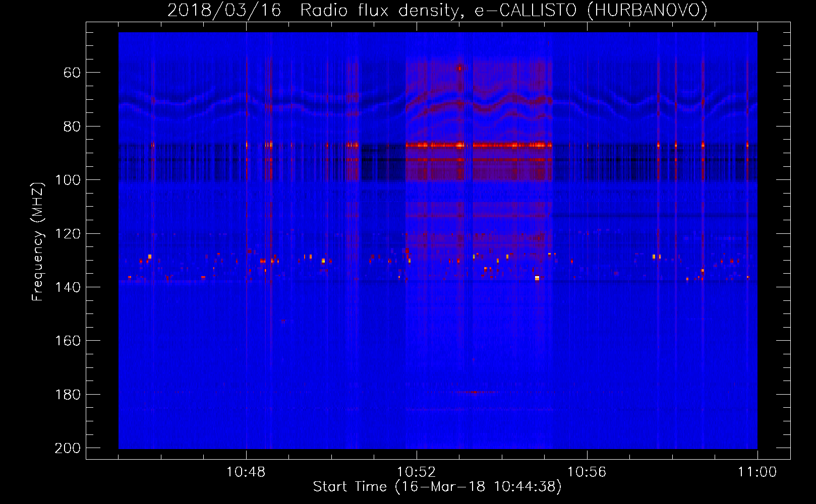
Task: Click the 10:52 time tick label
Action: coord(417,472)
